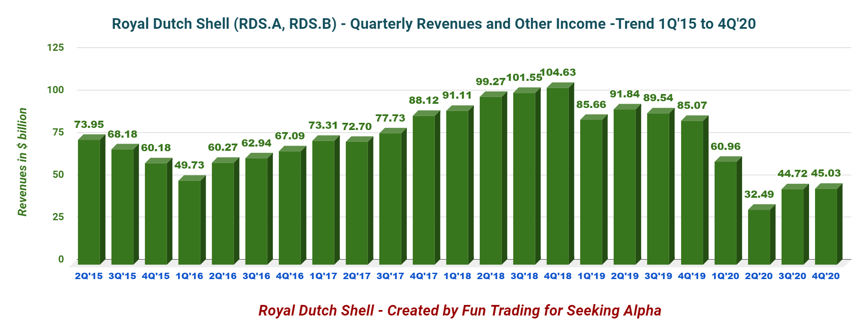Select the 1Q'19 axis label

click(x=591, y=276)
